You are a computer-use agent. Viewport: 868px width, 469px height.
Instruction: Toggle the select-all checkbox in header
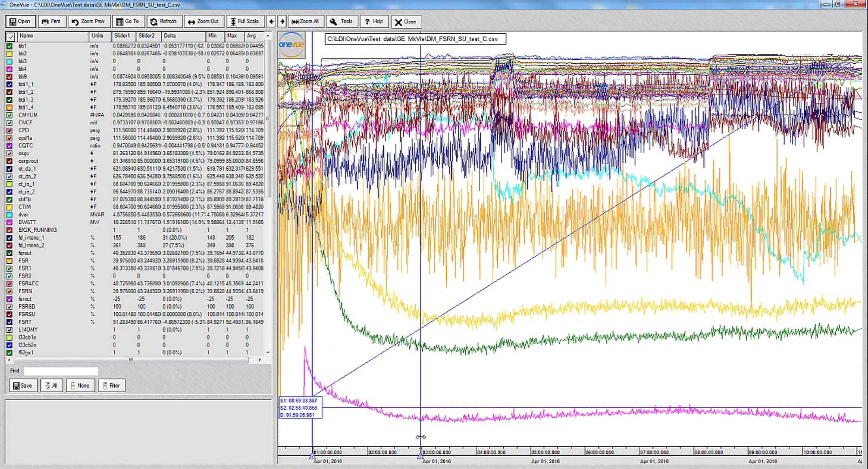(11, 37)
